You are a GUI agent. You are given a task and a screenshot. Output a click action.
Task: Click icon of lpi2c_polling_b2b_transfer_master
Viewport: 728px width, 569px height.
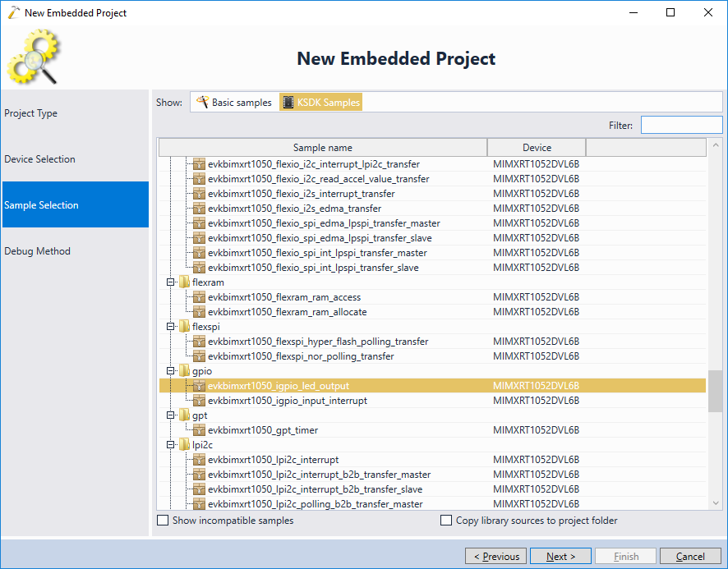[199, 504]
